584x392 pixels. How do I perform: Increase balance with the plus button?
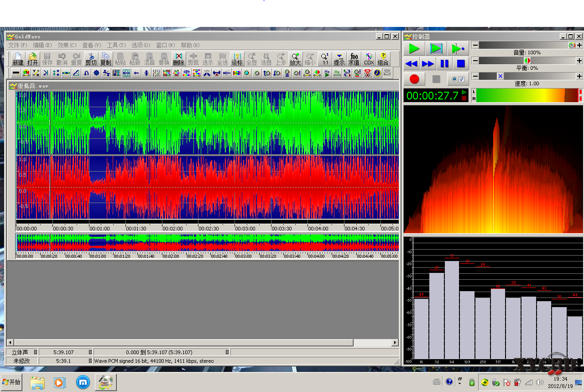tap(579, 61)
